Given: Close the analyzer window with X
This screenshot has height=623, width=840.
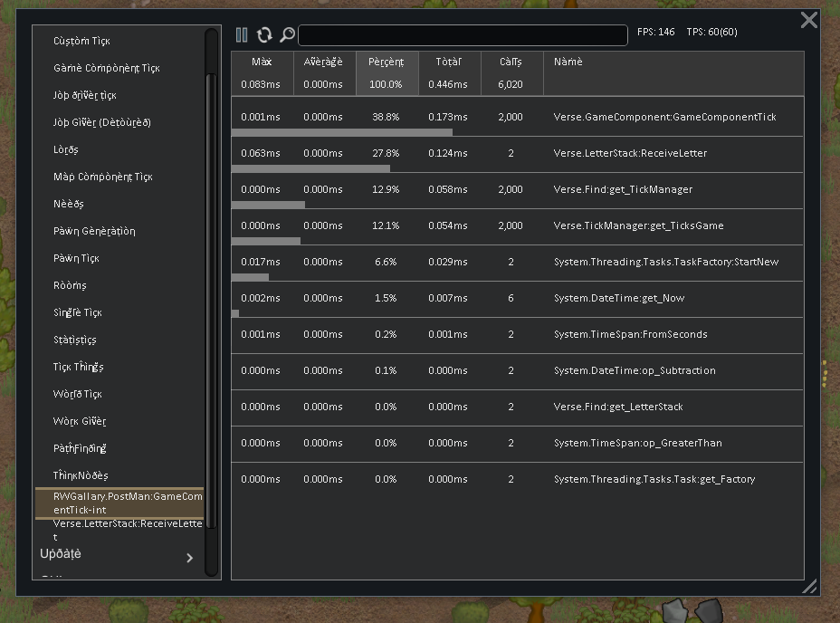Looking at the screenshot, I should [x=809, y=20].
